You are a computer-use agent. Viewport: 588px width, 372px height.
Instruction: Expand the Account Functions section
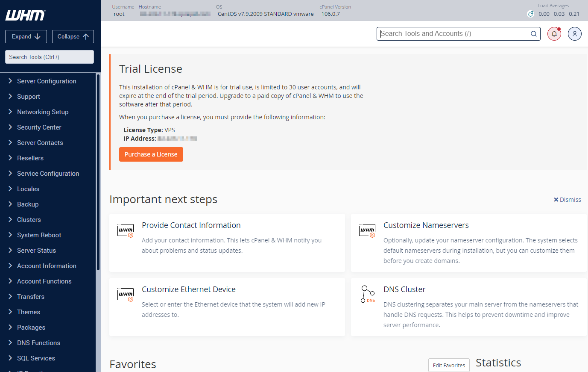pyautogui.click(x=44, y=281)
